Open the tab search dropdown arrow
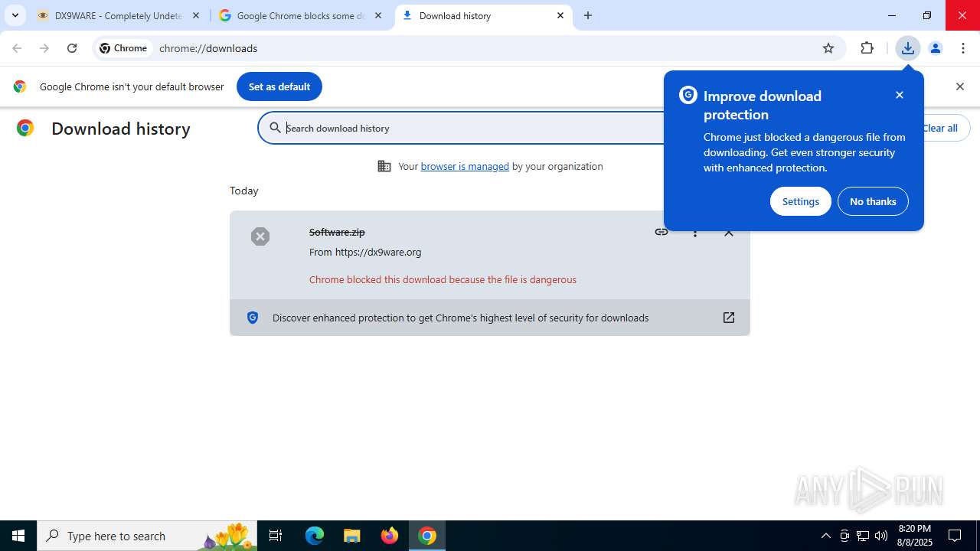The height and width of the screenshot is (551, 980). click(x=15, y=15)
